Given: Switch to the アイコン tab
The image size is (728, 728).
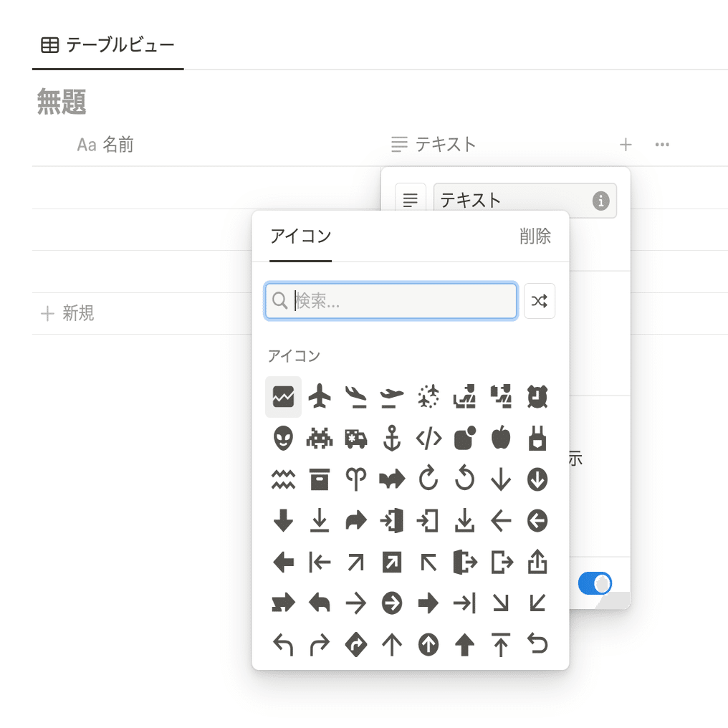Looking at the screenshot, I should click(300, 236).
